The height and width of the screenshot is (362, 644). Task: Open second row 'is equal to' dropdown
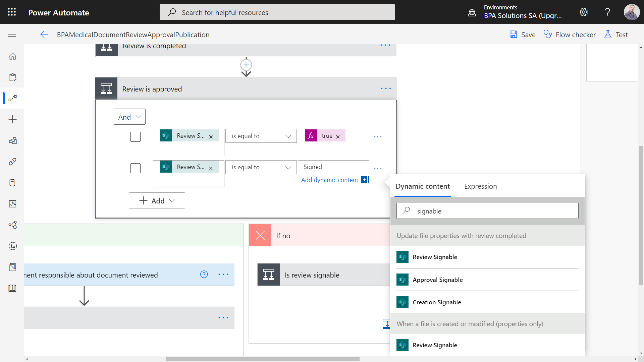click(x=261, y=167)
